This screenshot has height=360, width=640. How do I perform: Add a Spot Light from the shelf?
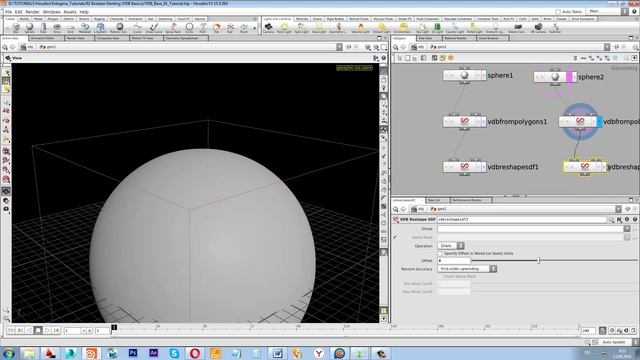point(301,28)
